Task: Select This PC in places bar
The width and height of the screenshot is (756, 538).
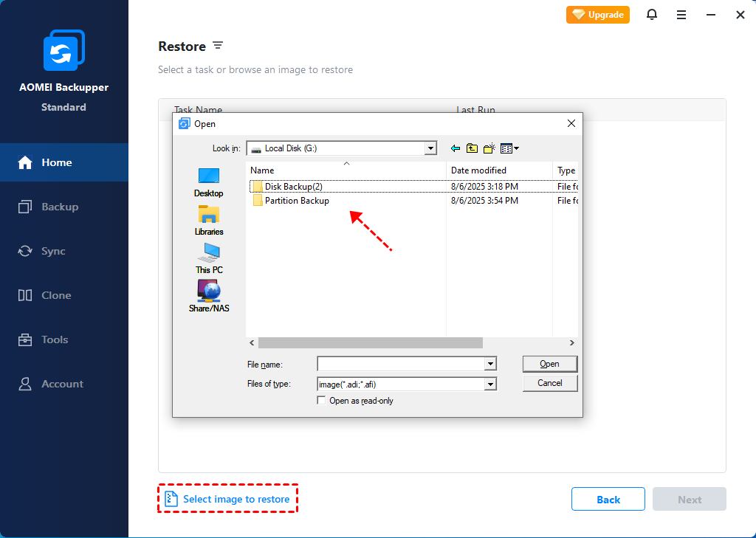Action: [x=209, y=259]
